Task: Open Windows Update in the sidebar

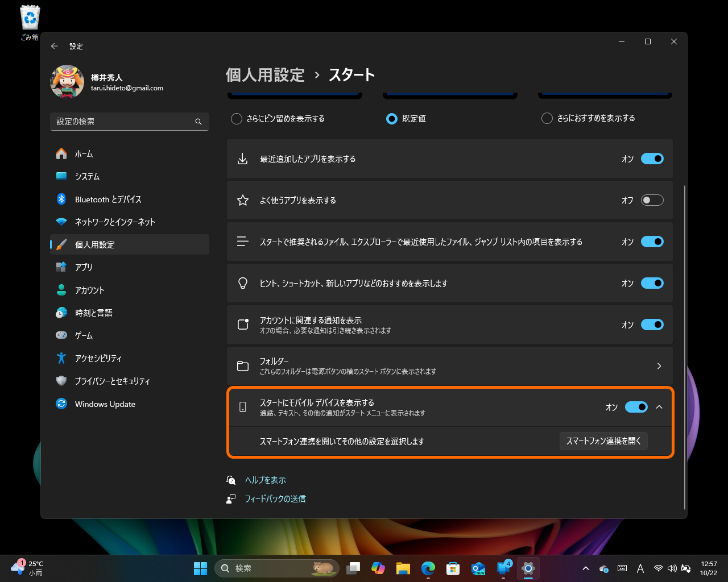Action: (105, 404)
